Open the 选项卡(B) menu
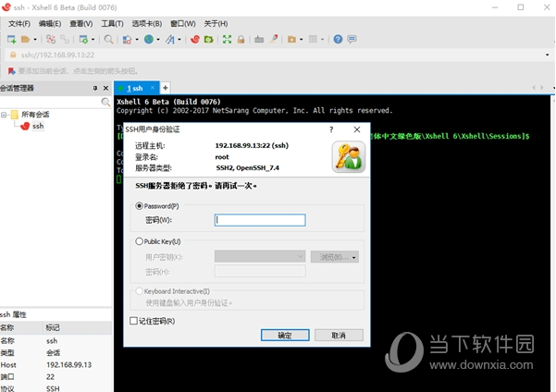The height and width of the screenshot is (392, 556). [x=147, y=24]
